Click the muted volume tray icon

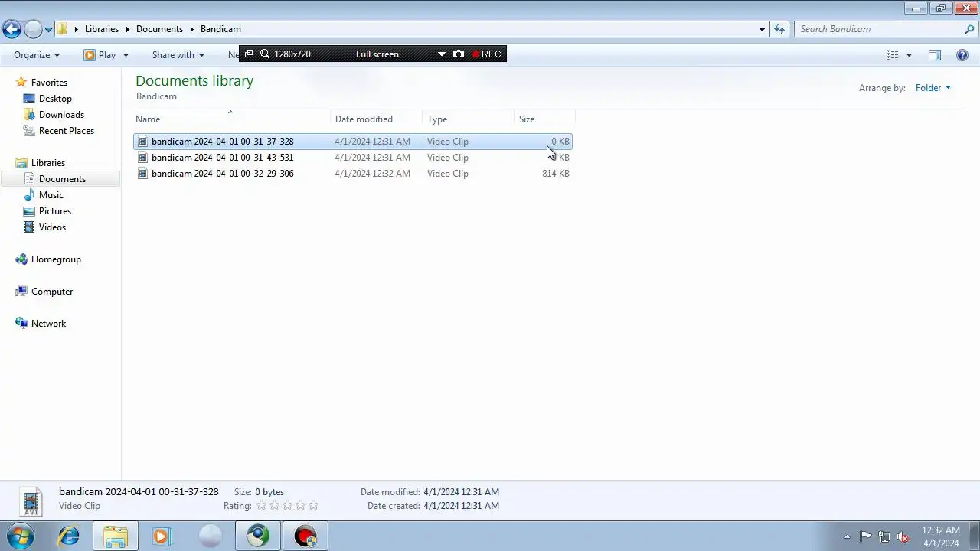[x=903, y=536]
